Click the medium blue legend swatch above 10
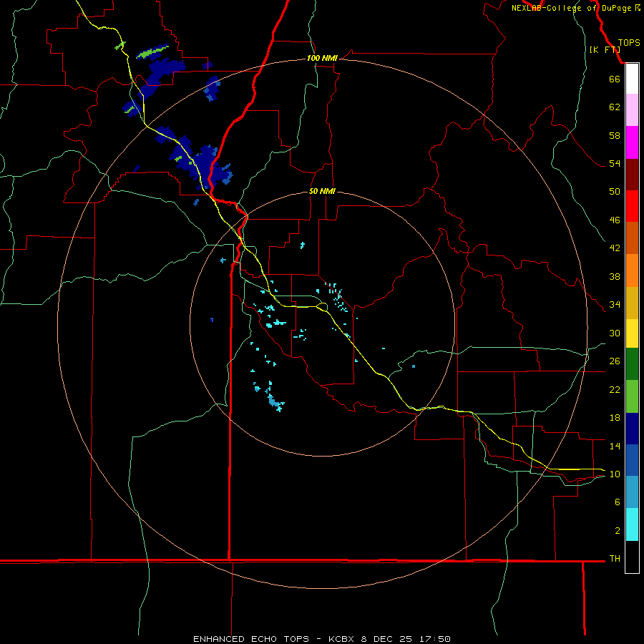This screenshot has width=644, height=644. tap(632, 460)
